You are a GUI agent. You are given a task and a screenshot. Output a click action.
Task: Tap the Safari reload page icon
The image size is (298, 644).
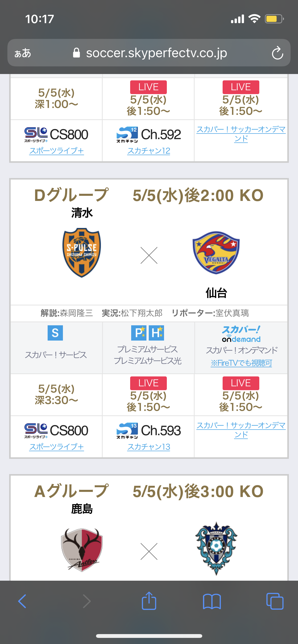[277, 53]
